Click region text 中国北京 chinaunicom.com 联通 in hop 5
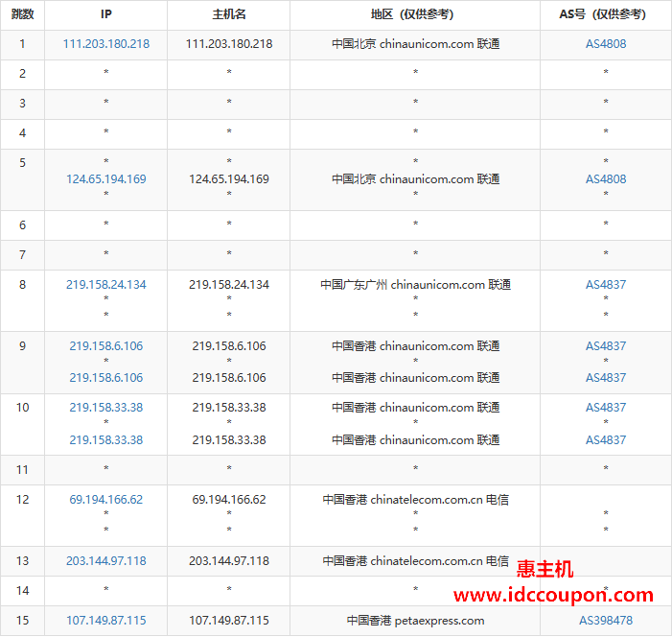The image size is (672, 637). coord(415,178)
